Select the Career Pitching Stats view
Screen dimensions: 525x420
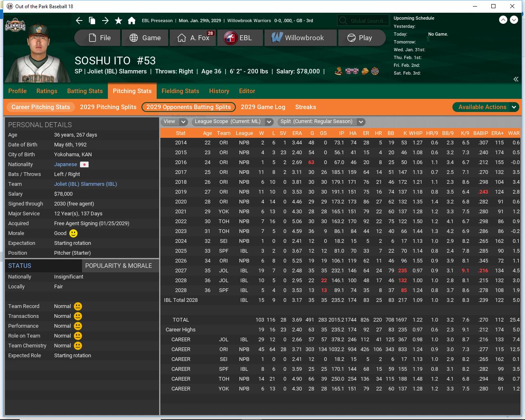tap(41, 107)
